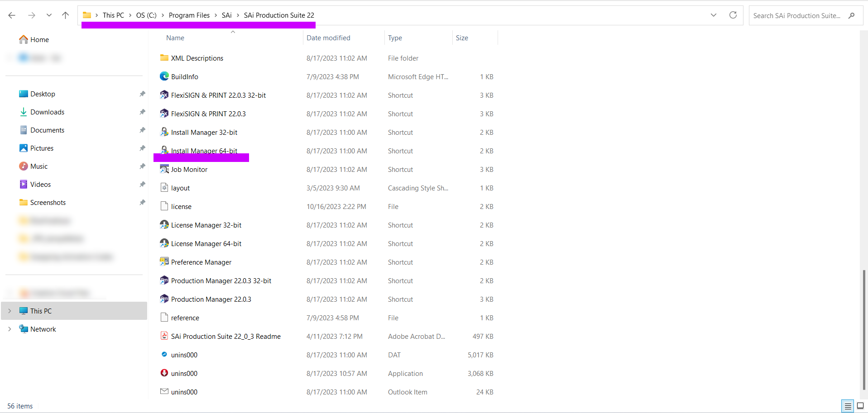Select unins000 Application file icon
Screen dimensions: 868x413
click(164, 373)
